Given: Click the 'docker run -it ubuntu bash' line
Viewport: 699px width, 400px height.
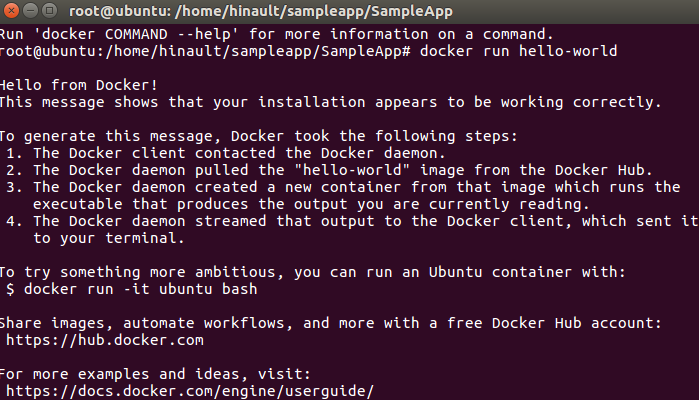Looking at the screenshot, I should (x=131, y=289).
